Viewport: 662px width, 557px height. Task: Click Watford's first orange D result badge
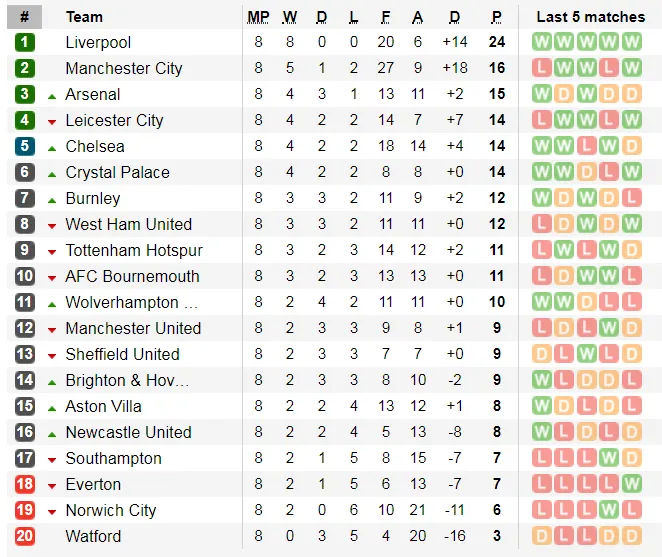coord(543,536)
